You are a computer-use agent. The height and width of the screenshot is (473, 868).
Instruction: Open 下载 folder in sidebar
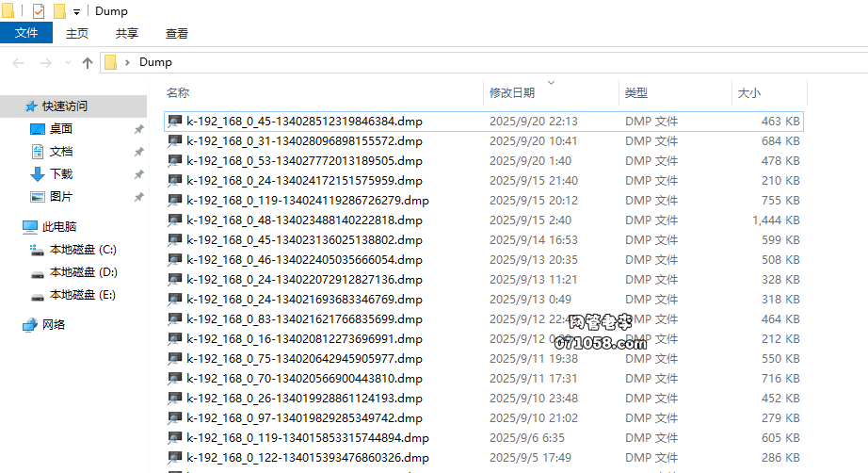[61, 174]
